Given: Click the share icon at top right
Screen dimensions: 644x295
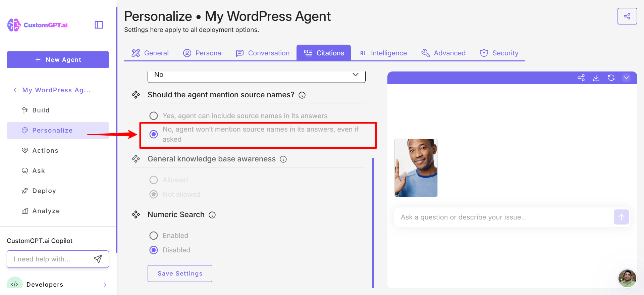Looking at the screenshot, I should pos(627,16).
